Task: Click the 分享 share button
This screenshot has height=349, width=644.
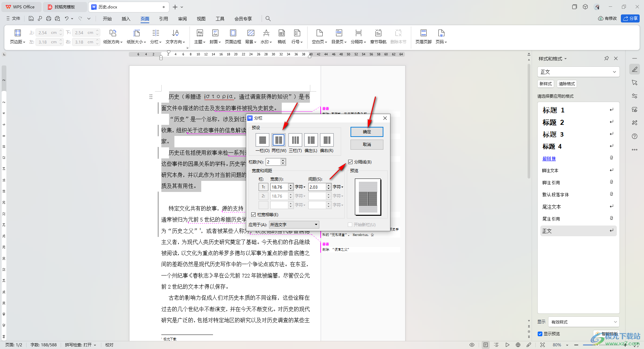Action: pyautogui.click(x=630, y=18)
